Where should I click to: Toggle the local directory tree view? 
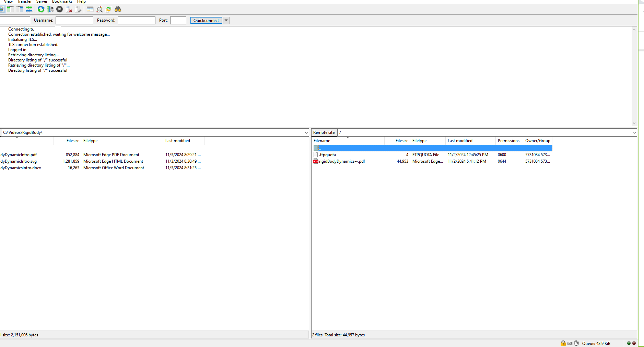click(11, 9)
